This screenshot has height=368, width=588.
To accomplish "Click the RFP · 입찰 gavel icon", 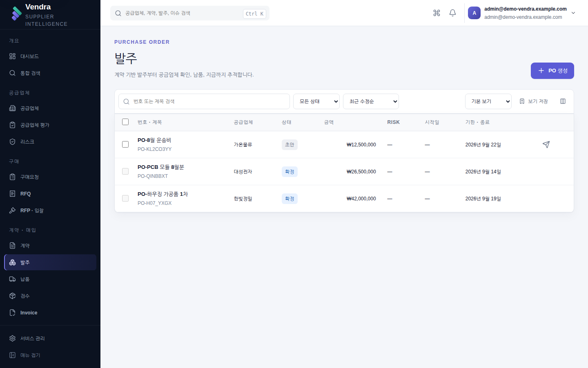I will click(12, 210).
